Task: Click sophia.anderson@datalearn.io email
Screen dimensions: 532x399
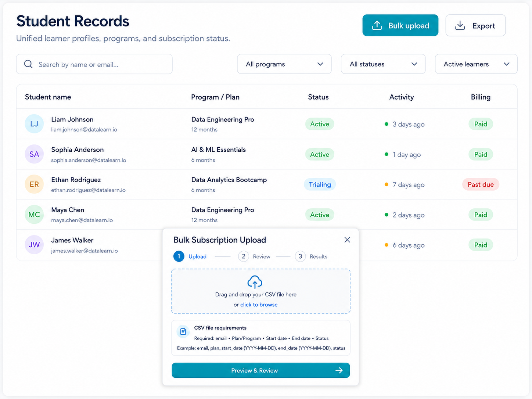Action: pos(89,160)
